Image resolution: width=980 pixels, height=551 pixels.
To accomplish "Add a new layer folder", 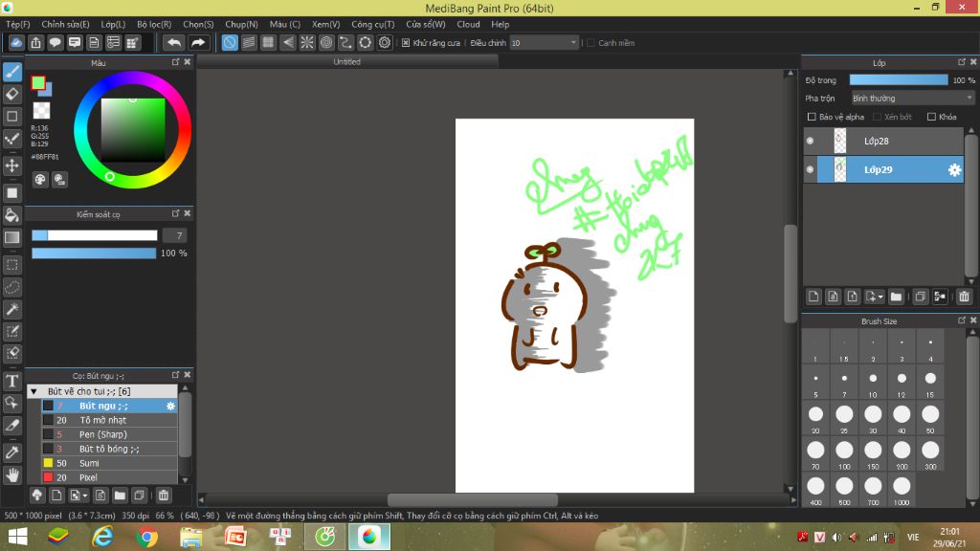I will tap(896, 297).
